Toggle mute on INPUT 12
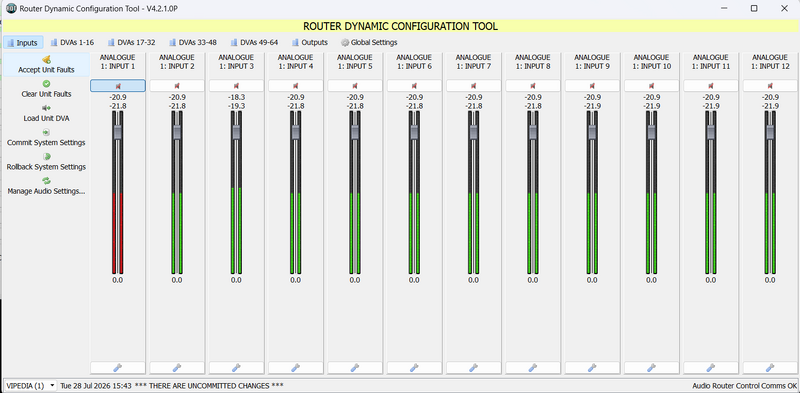This screenshot has width=800, height=393. point(770,86)
